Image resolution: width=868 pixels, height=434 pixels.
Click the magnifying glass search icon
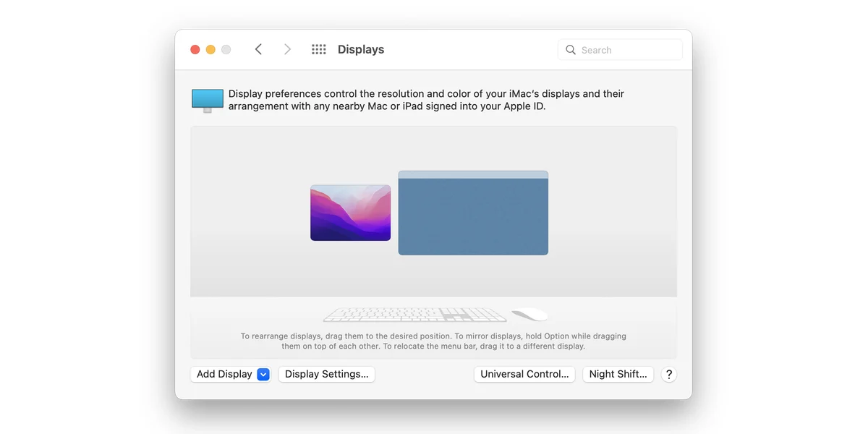coord(571,50)
